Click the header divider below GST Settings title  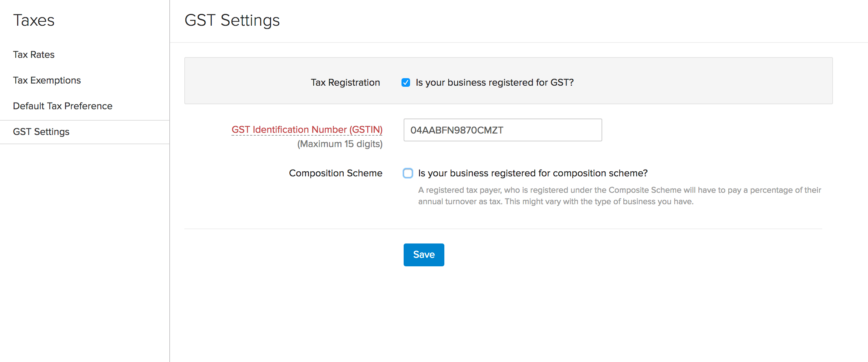tap(518, 42)
